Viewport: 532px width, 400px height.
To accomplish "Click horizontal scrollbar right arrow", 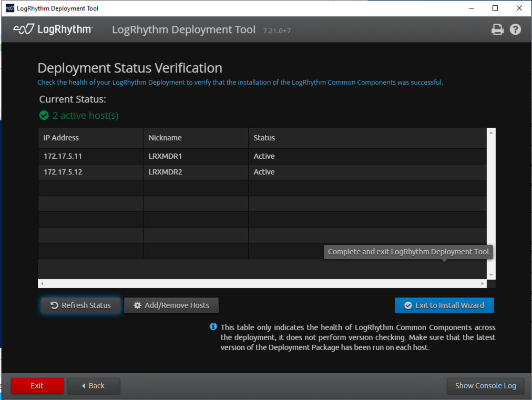I will tap(483, 284).
